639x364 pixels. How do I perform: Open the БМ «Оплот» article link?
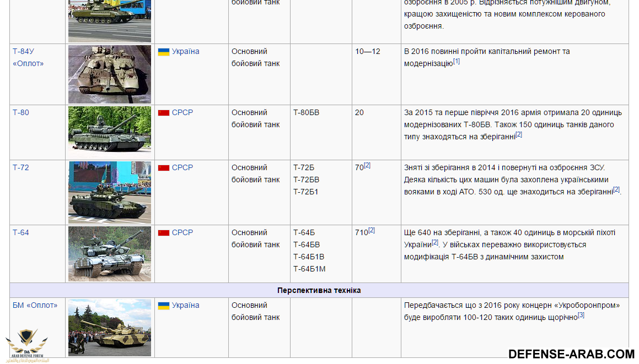tap(35, 305)
